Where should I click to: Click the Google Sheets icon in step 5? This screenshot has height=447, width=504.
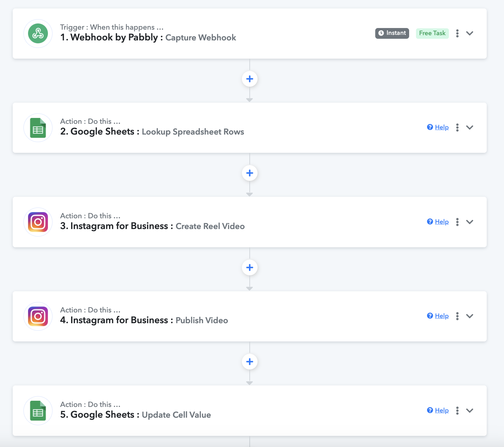38,411
